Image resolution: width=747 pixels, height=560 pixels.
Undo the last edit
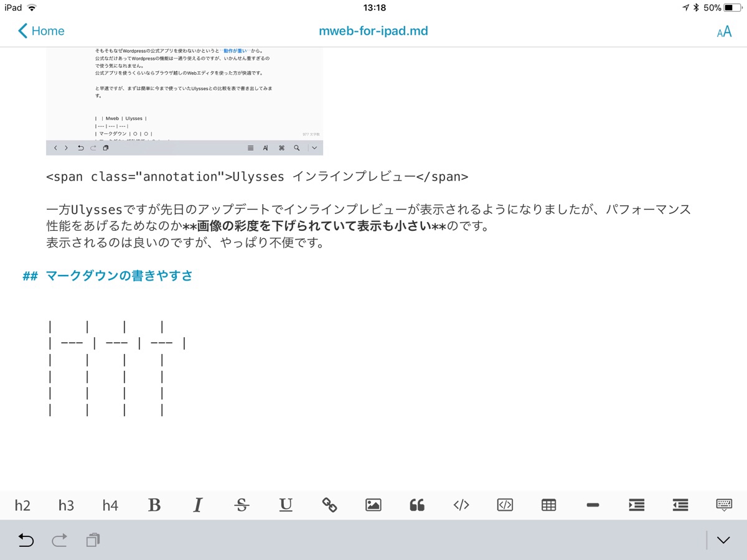pos(26,540)
